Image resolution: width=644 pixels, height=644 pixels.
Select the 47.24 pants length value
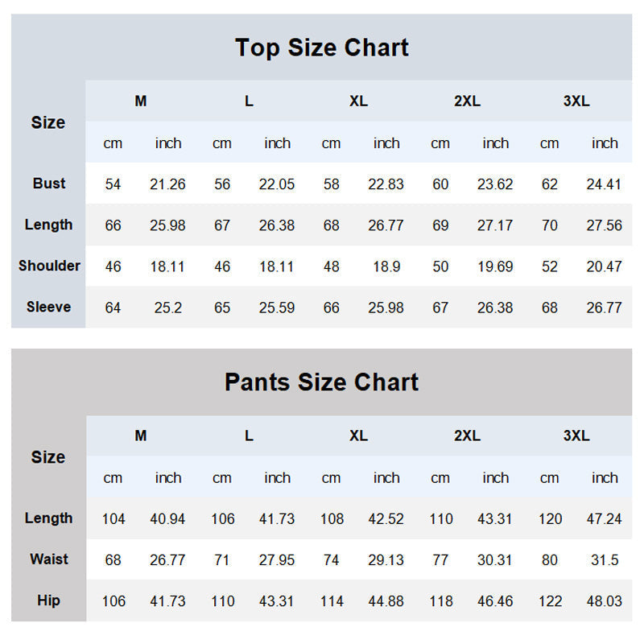[x=604, y=519]
